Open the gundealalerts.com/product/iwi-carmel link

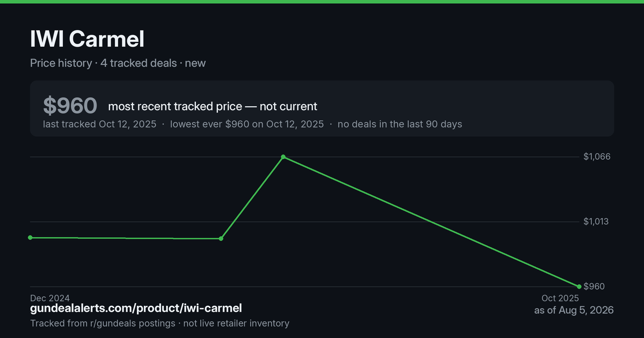point(136,308)
